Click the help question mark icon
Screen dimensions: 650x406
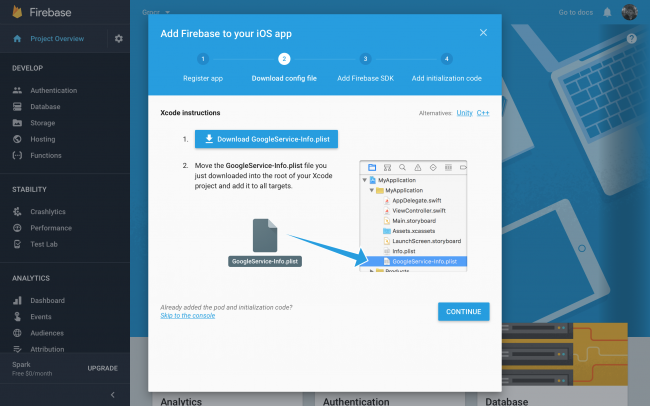tap(631, 39)
